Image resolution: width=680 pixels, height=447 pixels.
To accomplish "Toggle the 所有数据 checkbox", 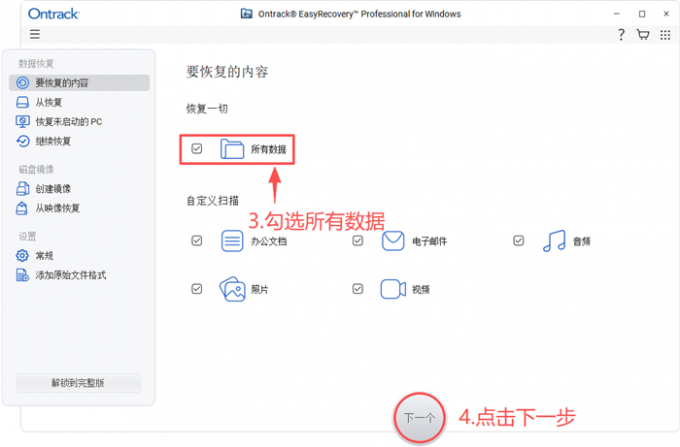I will 196,149.
